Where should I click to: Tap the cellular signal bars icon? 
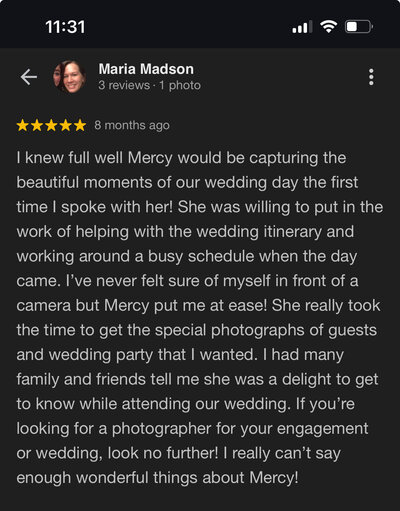[x=302, y=27]
